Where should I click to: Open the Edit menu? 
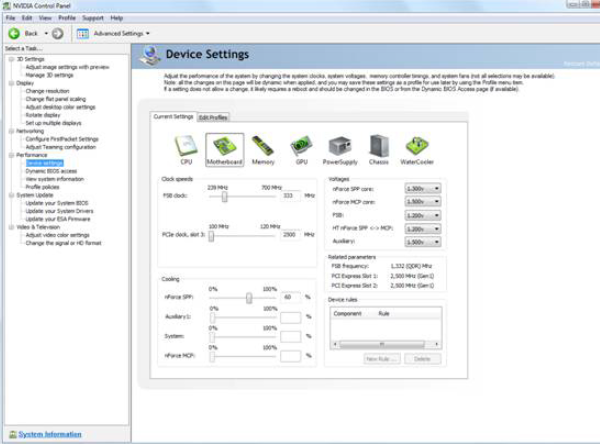click(x=27, y=18)
